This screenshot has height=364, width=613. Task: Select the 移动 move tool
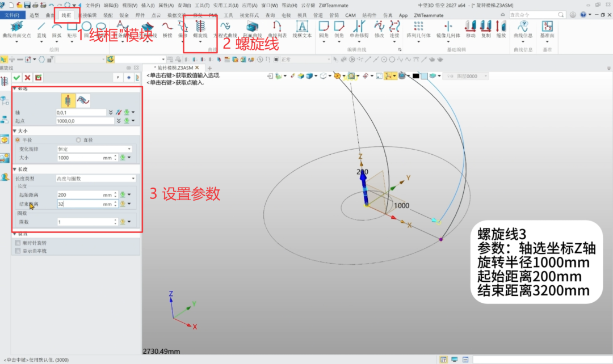click(471, 29)
